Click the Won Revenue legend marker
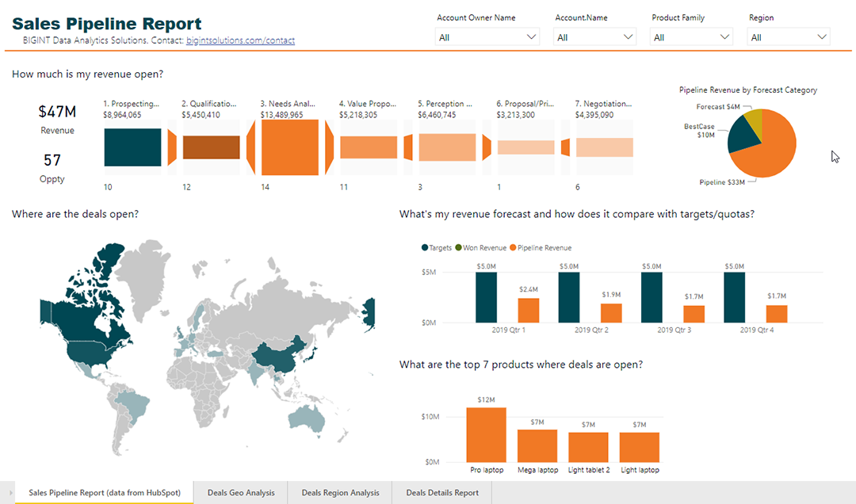Screen dimensions: 856x504 click(x=457, y=248)
